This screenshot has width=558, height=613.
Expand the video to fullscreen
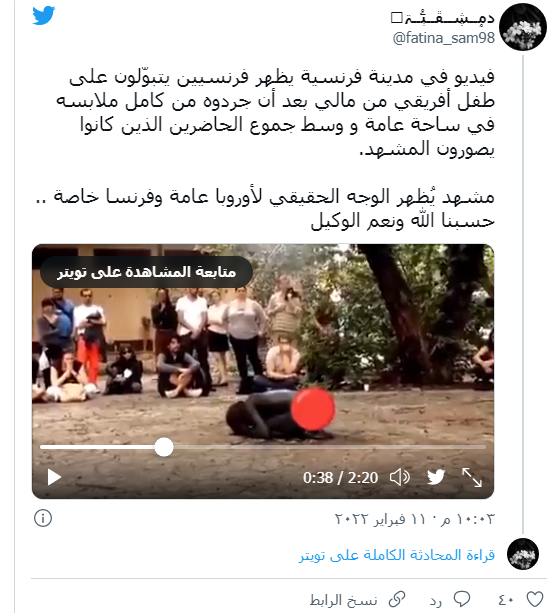pyautogui.click(x=472, y=477)
